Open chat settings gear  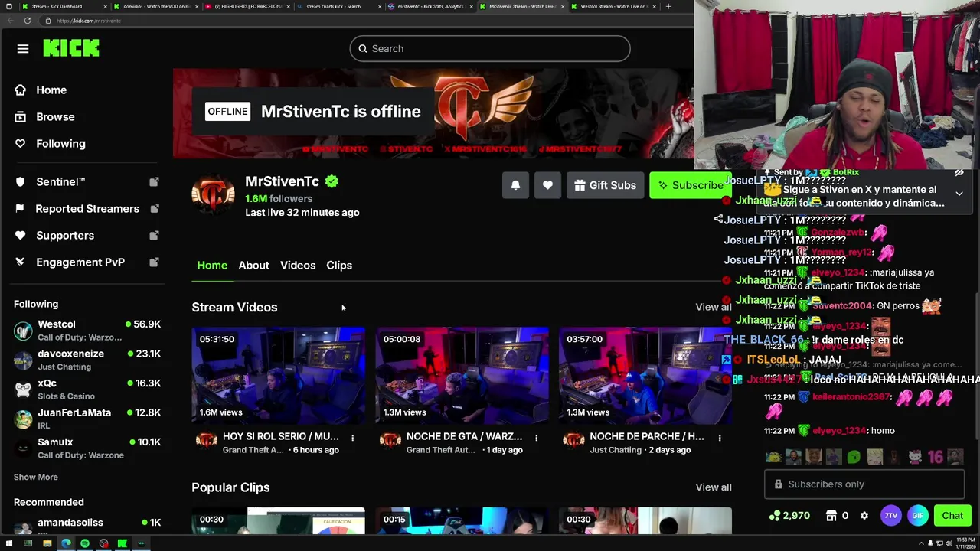pyautogui.click(x=864, y=516)
